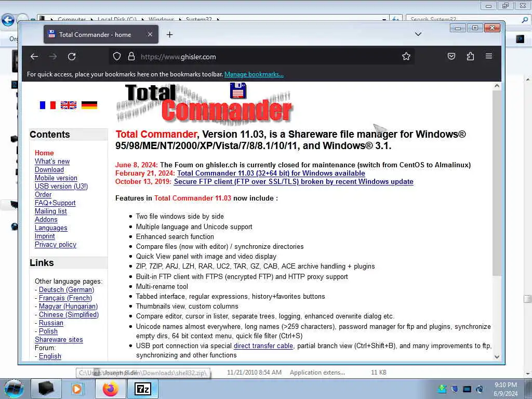Expand the list all tabs chevron
This screenshot has width=532, height=399.
pyautogui.click(x=418, y=34)
